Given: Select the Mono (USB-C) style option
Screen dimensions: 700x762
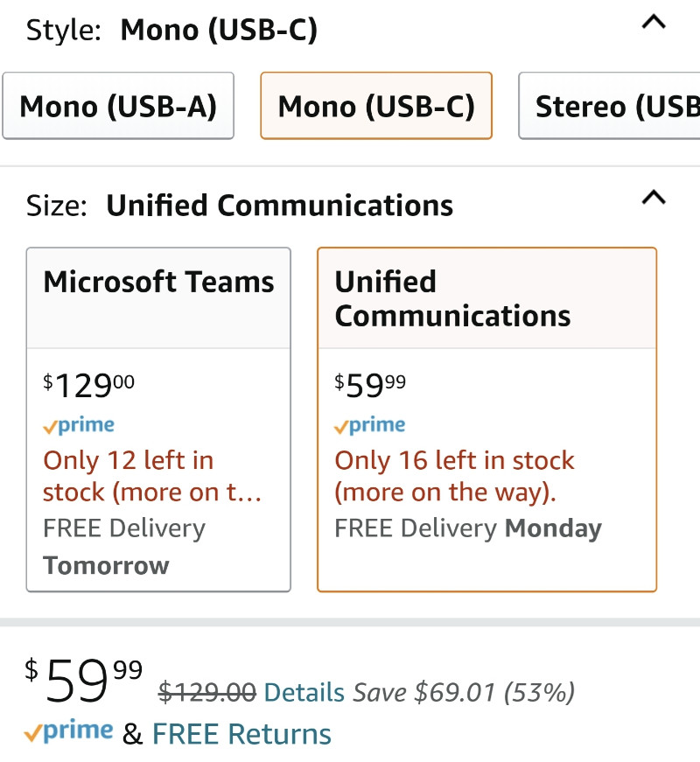Looking at the screenshot, I should (x=376, y=106).
